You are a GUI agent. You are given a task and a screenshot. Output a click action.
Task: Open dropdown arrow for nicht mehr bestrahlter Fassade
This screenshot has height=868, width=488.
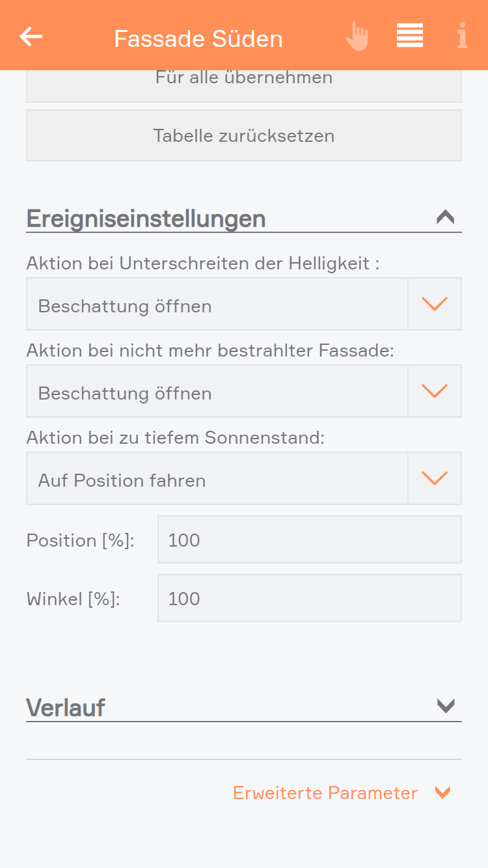(x=435, y=392)
